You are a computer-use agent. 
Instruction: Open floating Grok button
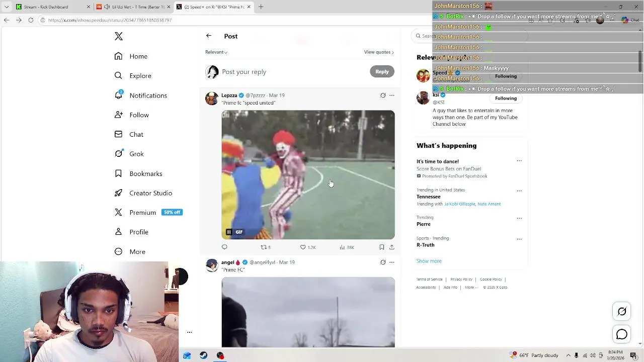point(622,311)
